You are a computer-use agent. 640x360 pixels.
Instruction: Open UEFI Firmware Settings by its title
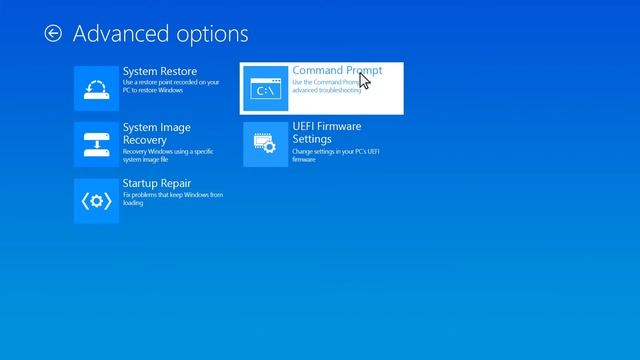click(327, 133)
